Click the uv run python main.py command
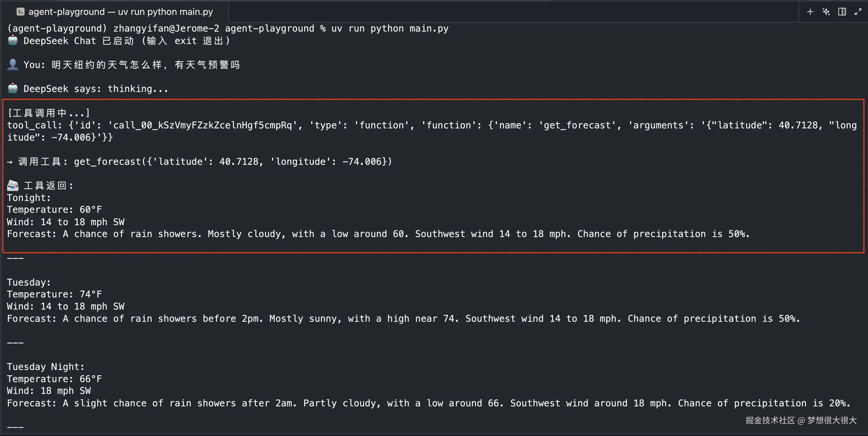The height and width of the screenshot is (436, 868). [390, 29]
